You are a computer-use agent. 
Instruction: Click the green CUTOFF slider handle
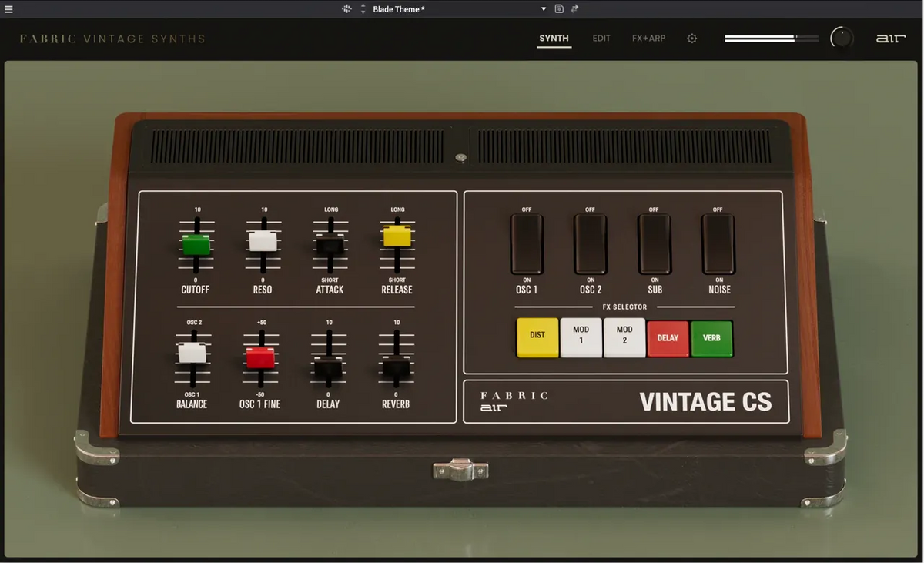[x=196, y=245]
